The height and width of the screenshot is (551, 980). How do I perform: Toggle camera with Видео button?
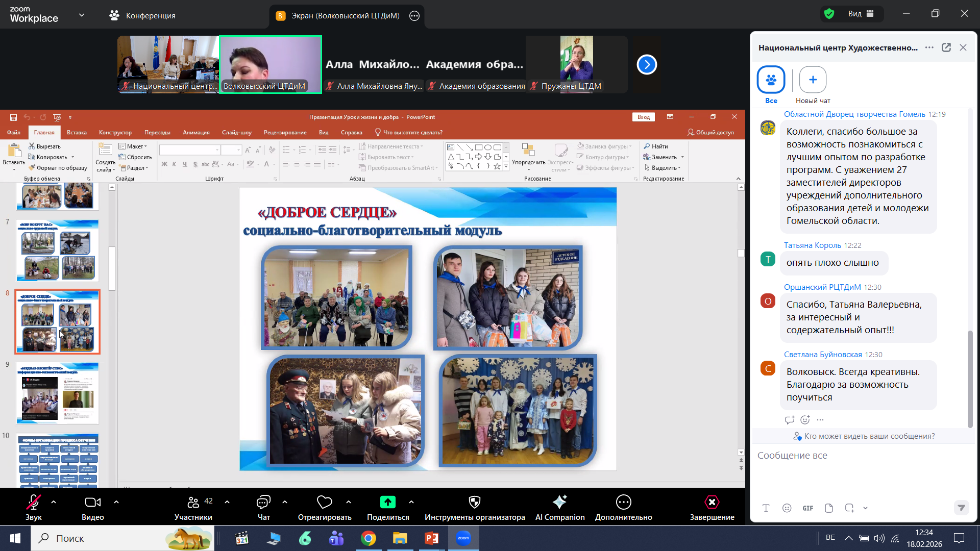point(92,503)
